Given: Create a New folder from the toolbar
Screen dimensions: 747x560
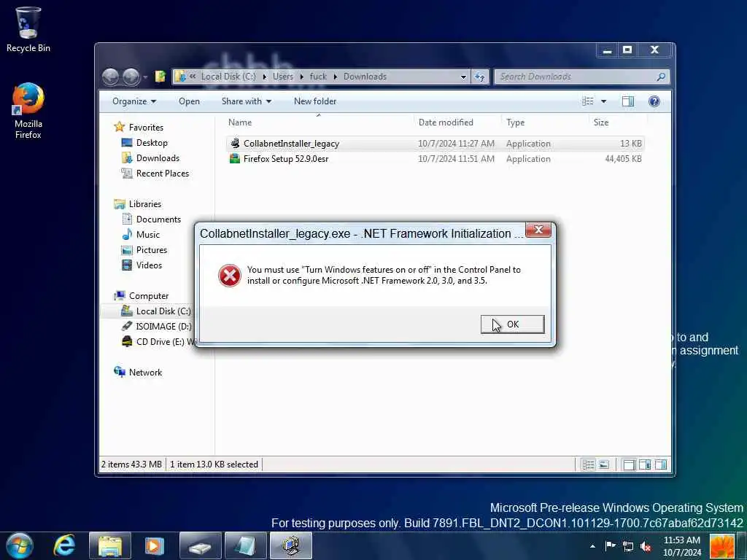Looking at the screenshot, I should tap(315, 101).
